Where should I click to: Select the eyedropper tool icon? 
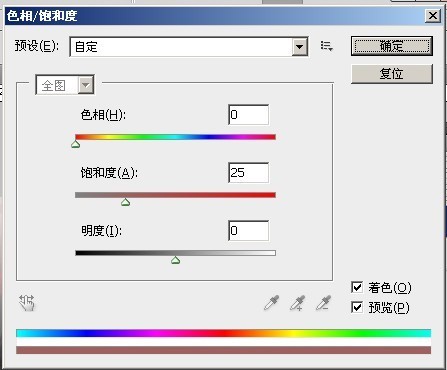(x=271, y=303)
